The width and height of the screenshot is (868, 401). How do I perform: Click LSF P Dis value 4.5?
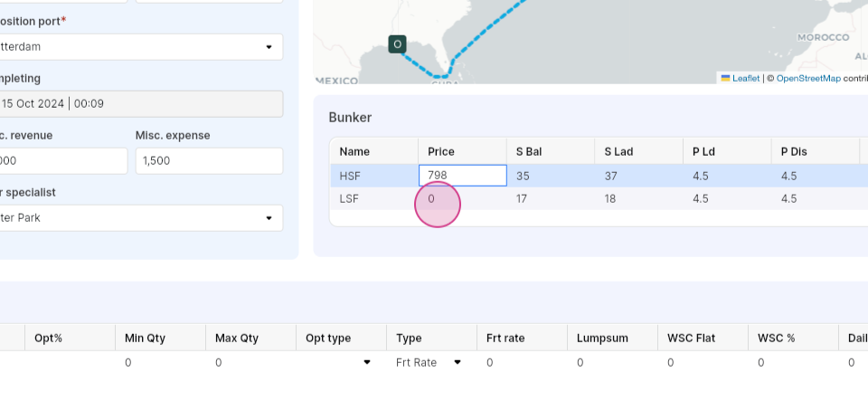[x=816, y=199]
